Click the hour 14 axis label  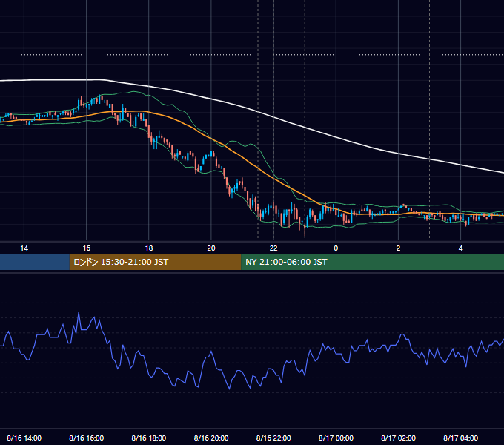24,248
